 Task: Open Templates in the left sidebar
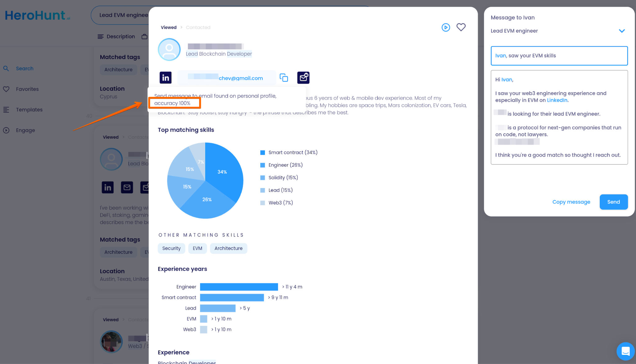29,110
